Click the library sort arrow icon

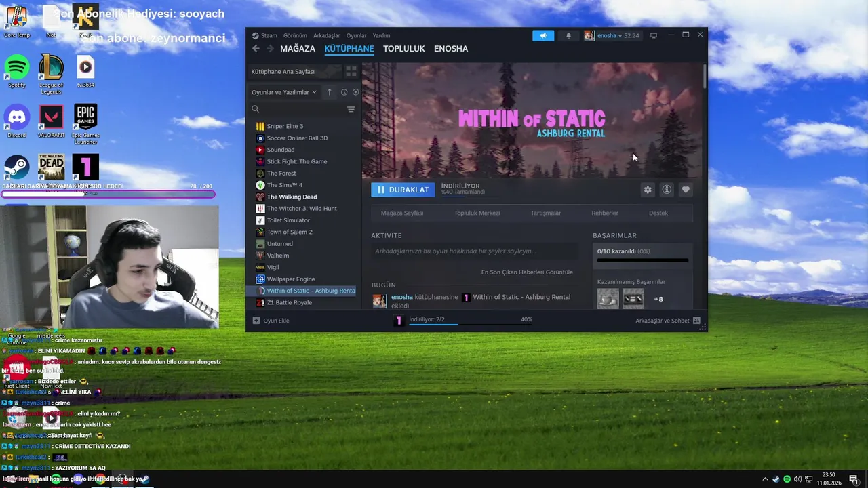point(330,92)
